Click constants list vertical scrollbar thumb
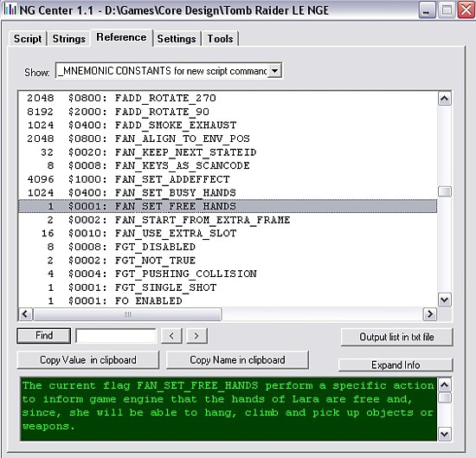Screen dimensions: 476x458 click(445, 191)
